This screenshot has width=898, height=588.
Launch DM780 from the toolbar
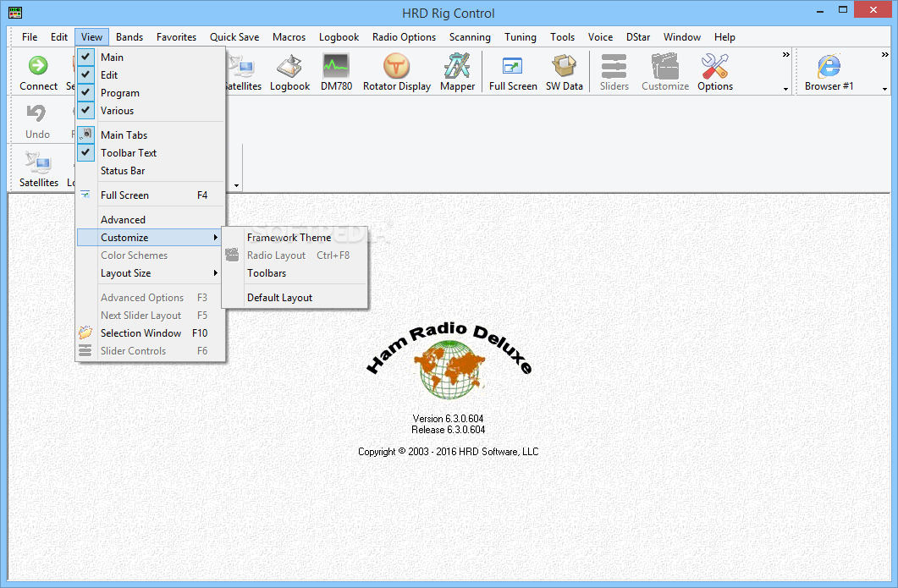pyautogui.click(x=336, y=67)
